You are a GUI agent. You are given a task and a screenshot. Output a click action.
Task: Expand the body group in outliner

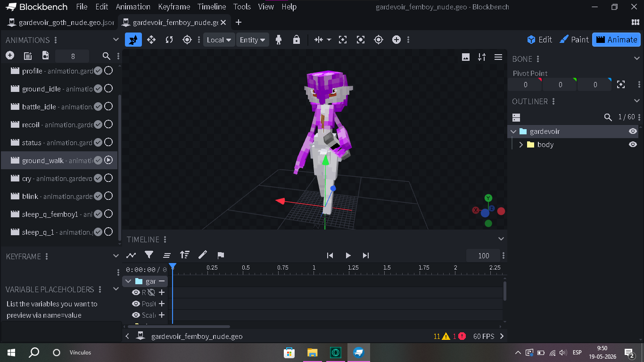pos(521,145)
